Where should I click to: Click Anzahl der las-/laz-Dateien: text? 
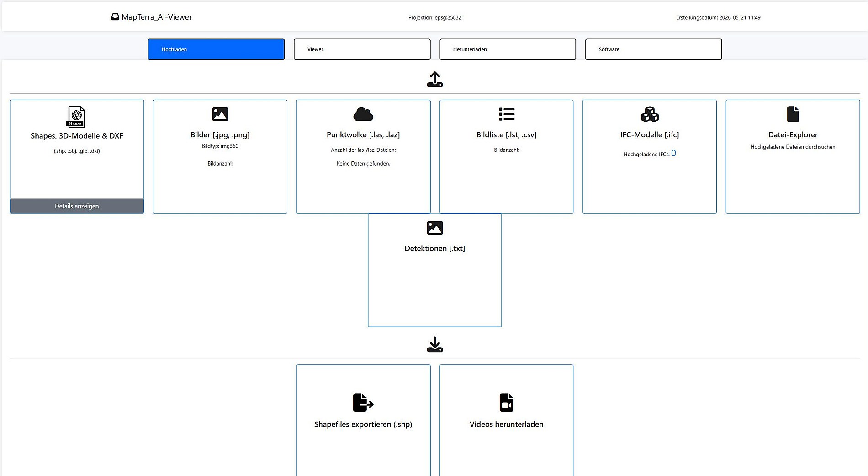point(363,150)
